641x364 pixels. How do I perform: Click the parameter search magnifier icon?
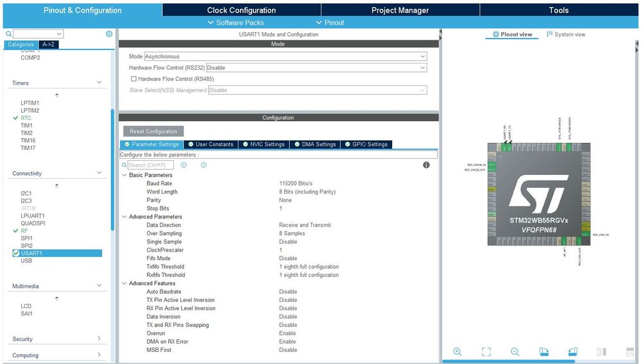(124, 165)
